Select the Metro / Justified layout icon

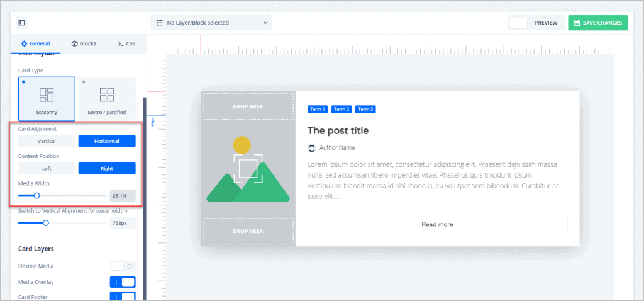click(107, 94)
